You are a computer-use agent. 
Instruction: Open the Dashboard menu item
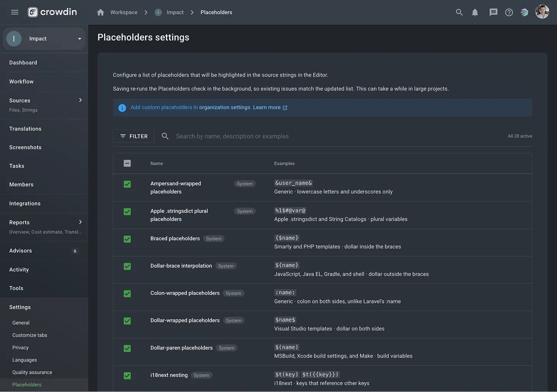click(x=44, y=63)
